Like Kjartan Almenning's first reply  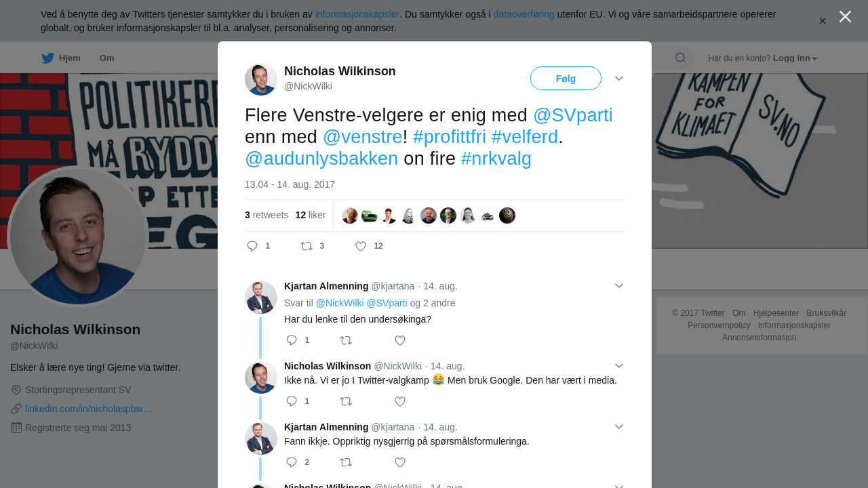400,340
